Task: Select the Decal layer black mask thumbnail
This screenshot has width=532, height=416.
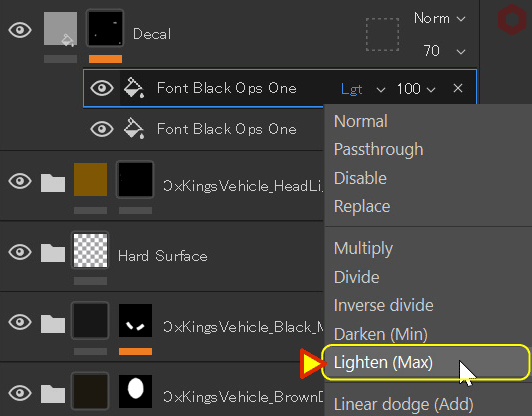Action: tap(105, 28)
